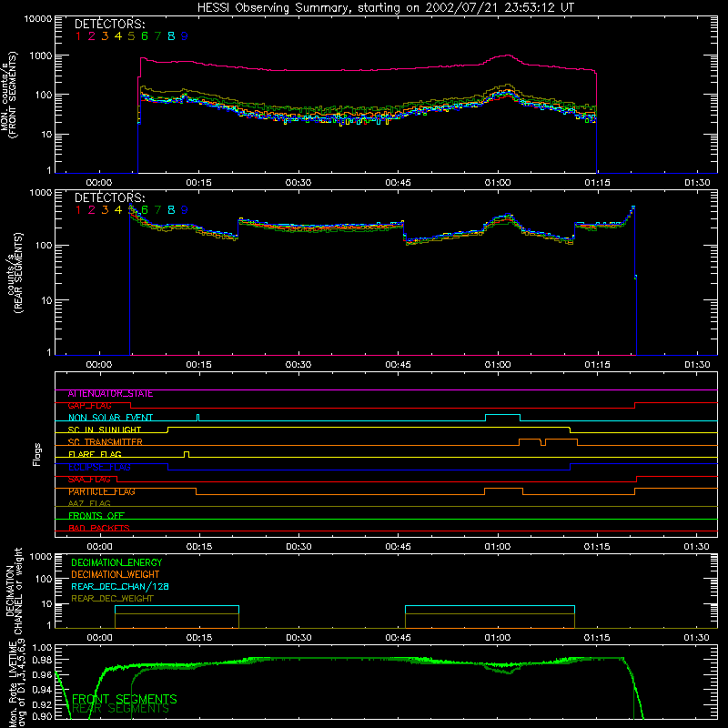728x728 pixels.
Task: Click the 10000 tick label on front segments axis
Action: [x=38, y=19]
